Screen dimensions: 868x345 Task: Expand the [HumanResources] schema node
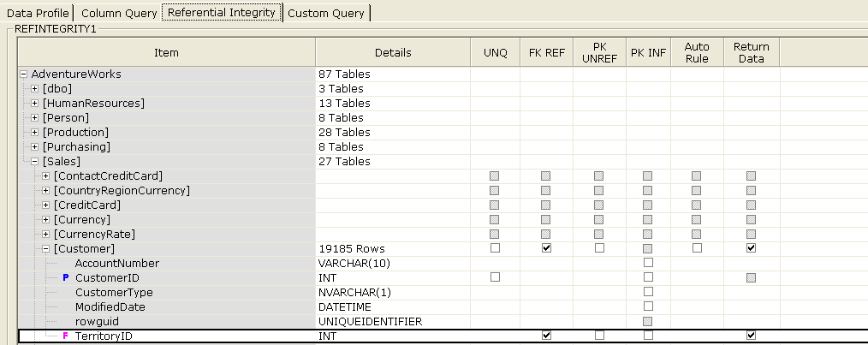(34, 103)
